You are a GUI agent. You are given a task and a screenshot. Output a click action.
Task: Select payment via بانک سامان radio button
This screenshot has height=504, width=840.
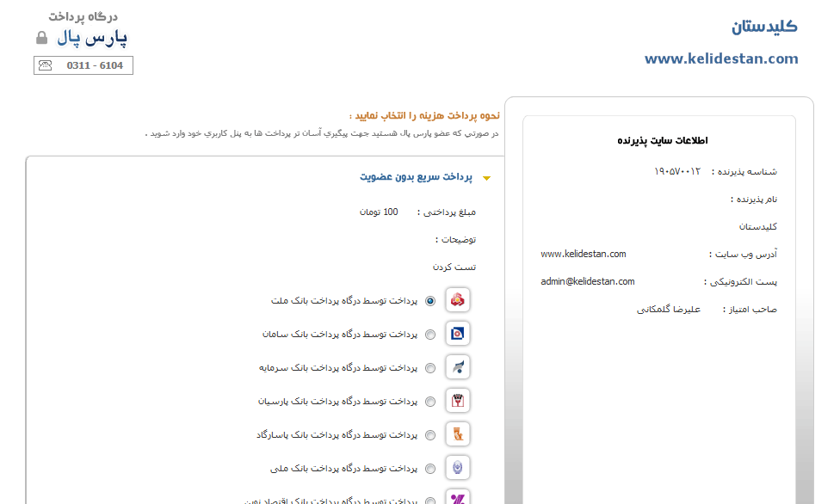pos(430,335)
